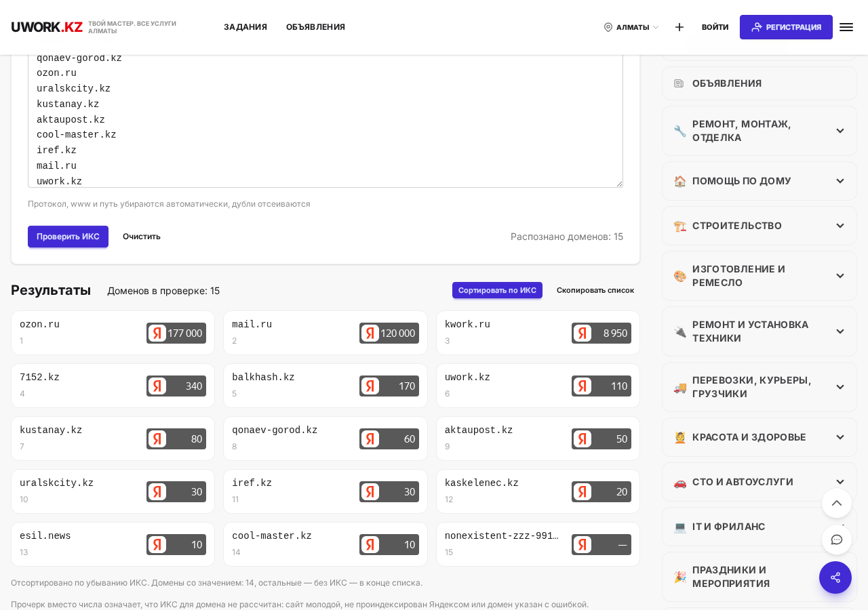Click the ozon.ru result domain name

click(39, 325)
